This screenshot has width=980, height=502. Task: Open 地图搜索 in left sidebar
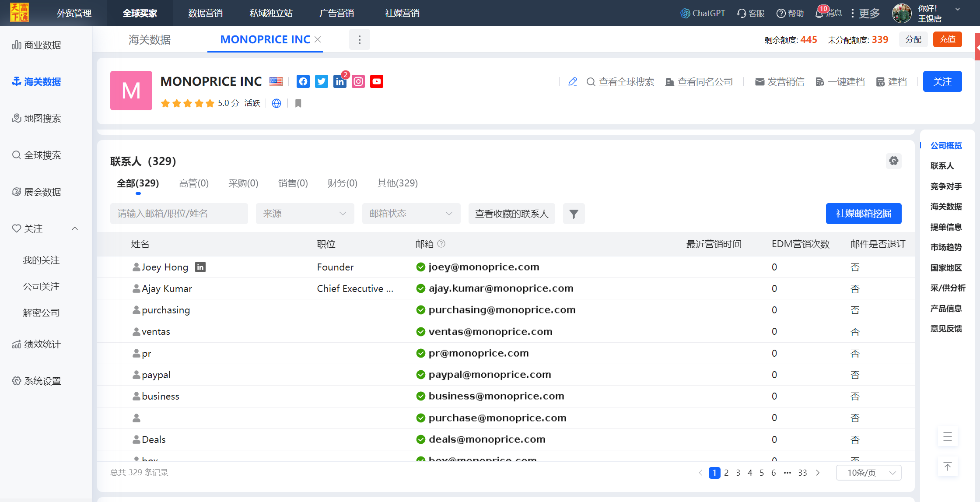click(37, 118)
